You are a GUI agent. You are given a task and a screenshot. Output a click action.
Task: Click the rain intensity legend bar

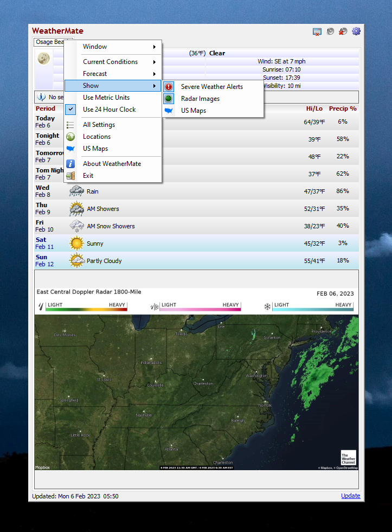(86, 310)
